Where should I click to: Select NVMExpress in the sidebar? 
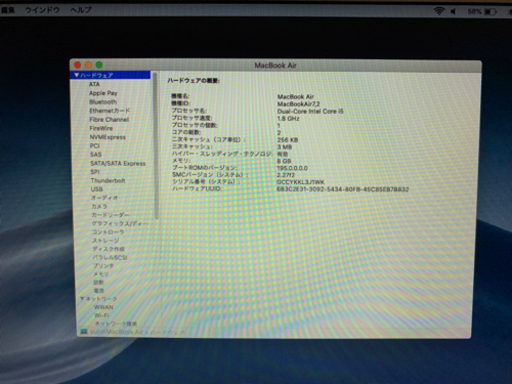108,137
